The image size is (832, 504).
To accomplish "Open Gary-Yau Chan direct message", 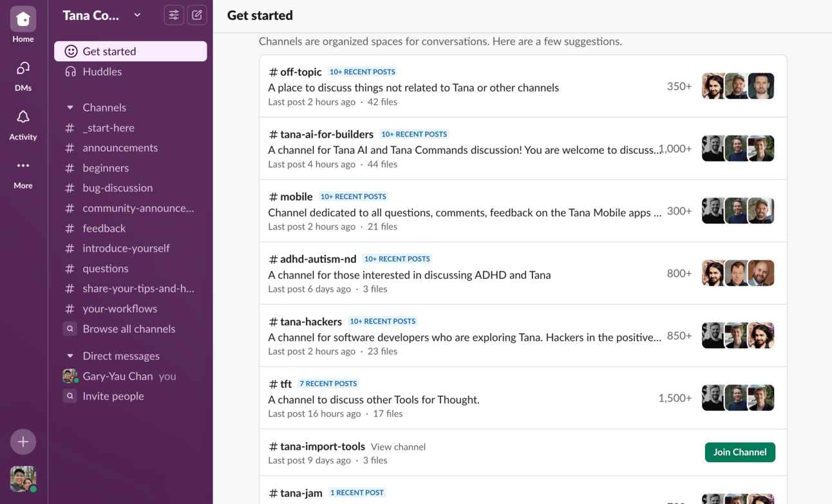I will [117, 376].
